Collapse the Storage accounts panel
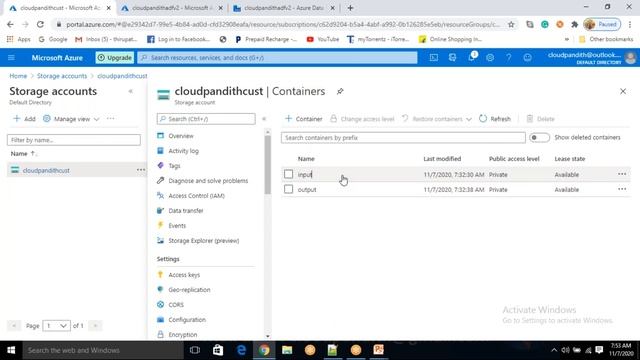This screenshot has width=640, height=360. (x=131, y=91)
